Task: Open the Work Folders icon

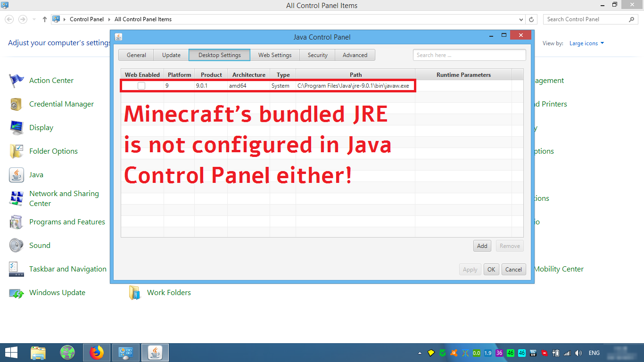Action: [134, 293]
